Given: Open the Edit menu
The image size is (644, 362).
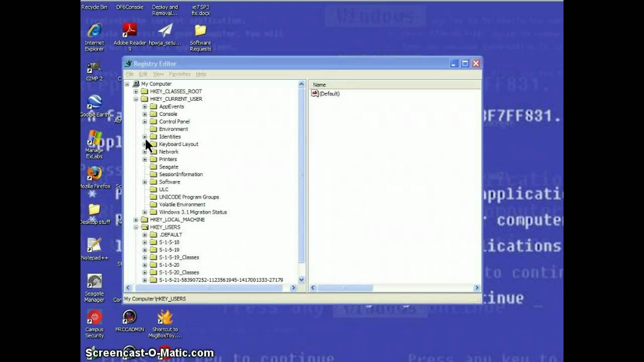Looking at the screenshot, I should click(143, 74).
